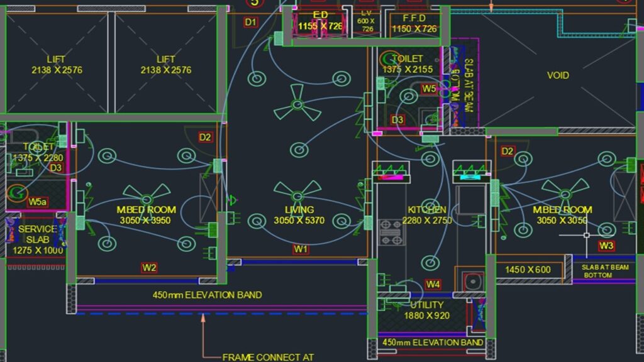Click the UTILITY 1880 X 920 label
The width and height of the screenshot is (644, 362).
426,310
